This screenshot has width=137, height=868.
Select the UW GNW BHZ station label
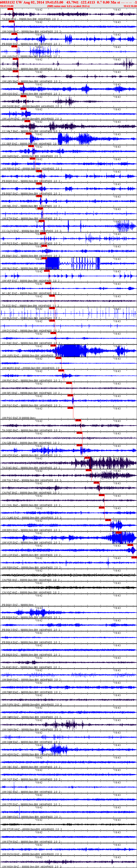click(x=31, y=730)
